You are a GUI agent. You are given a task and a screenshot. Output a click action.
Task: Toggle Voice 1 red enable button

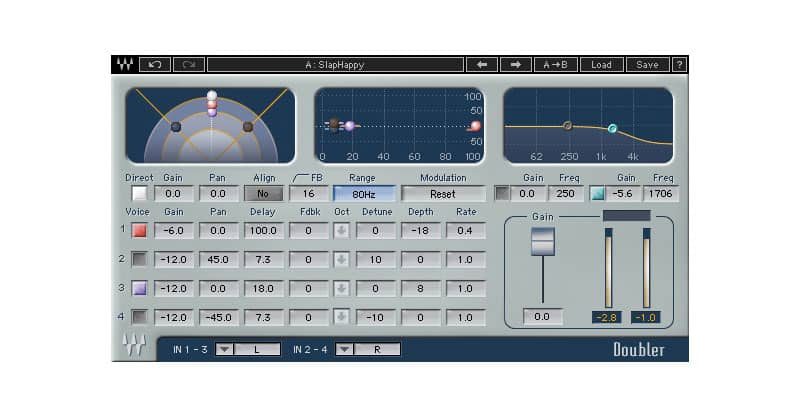point(139,231)
